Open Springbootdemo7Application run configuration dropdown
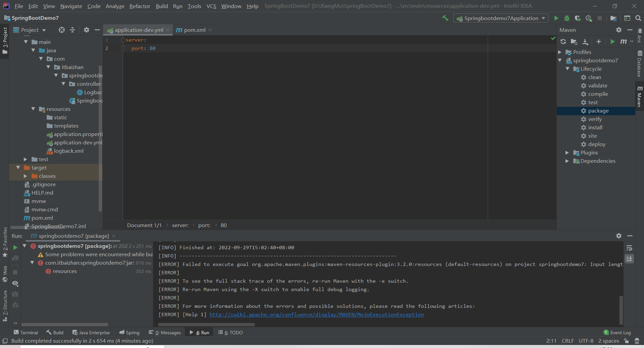 click(x=501, y=18)
